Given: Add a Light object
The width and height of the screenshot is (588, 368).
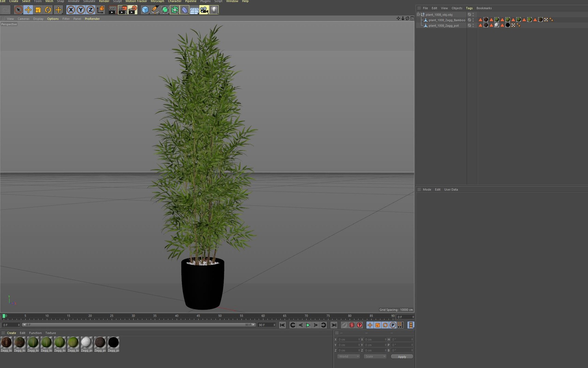Looking at the screenshot, I should [214, 10].
